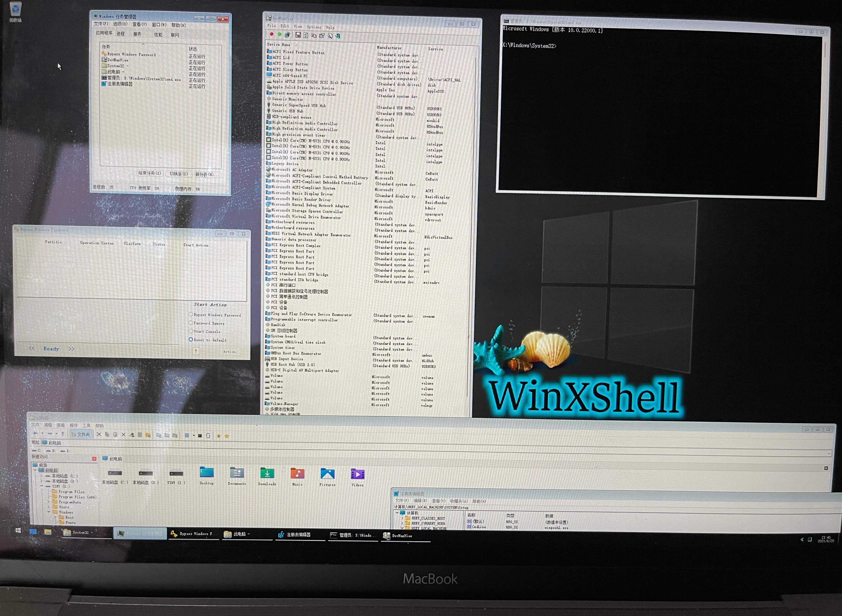This screenshot has width=842, height=616.
Task: Click the Up arrow in file explorer toolbar
Action: [63, 434]
